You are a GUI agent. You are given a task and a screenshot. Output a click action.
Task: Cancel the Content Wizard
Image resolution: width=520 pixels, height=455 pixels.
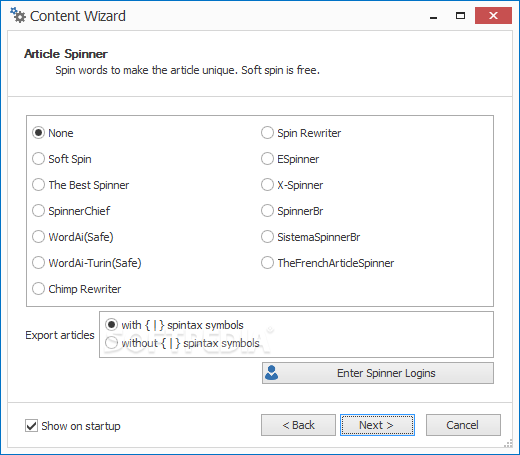click(463, 425)
